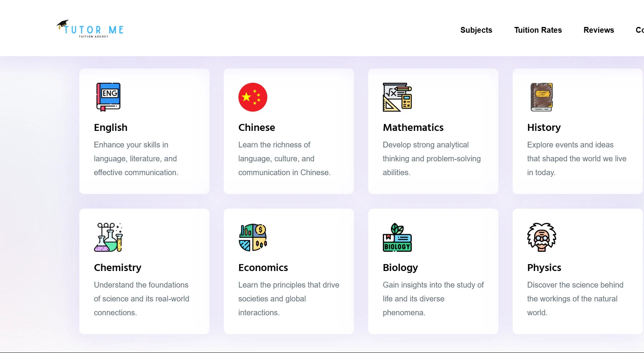Click the Biology plant icon

click(x=397, y=237)
